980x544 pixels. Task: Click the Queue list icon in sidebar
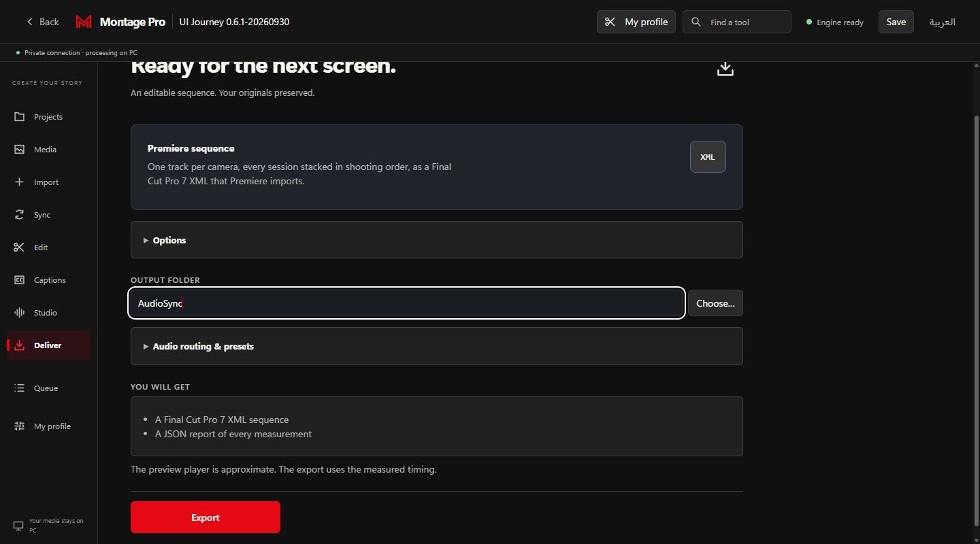[19, 388]
